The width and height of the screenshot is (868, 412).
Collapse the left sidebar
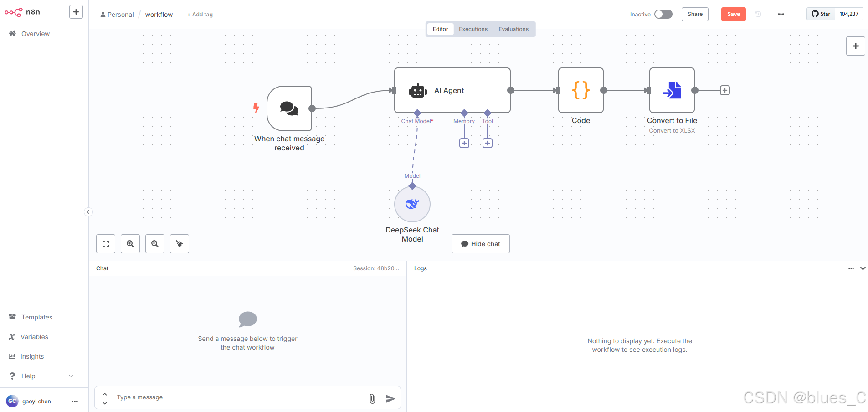pos(88,212)
